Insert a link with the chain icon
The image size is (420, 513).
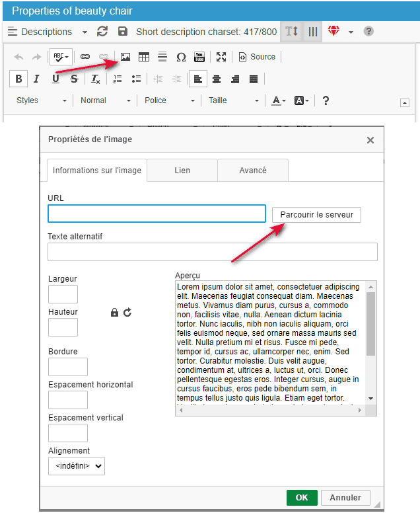click(85, 57)
